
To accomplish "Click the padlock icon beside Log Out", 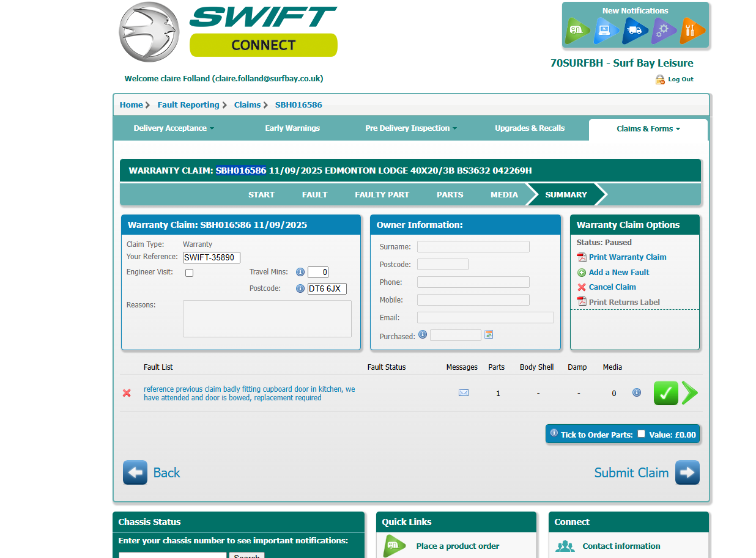I will [660, 79].
